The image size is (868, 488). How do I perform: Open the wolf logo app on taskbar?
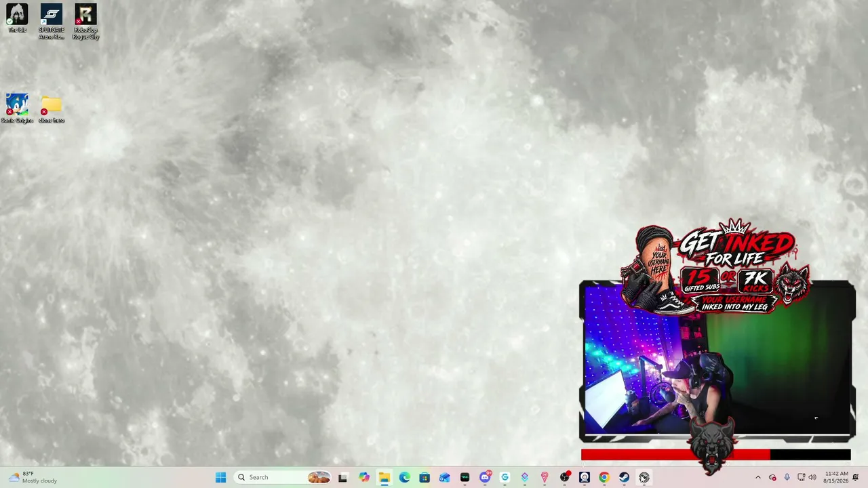coord(644,477)
